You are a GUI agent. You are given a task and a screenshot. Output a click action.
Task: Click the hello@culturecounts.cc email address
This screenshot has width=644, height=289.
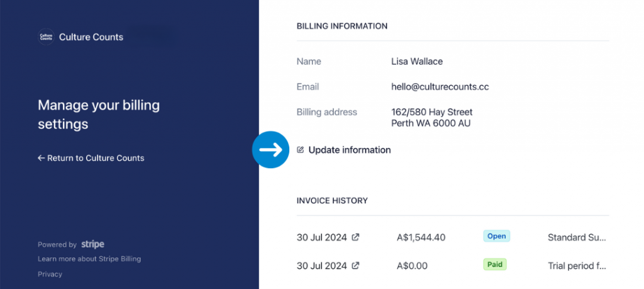pos(440,87)
